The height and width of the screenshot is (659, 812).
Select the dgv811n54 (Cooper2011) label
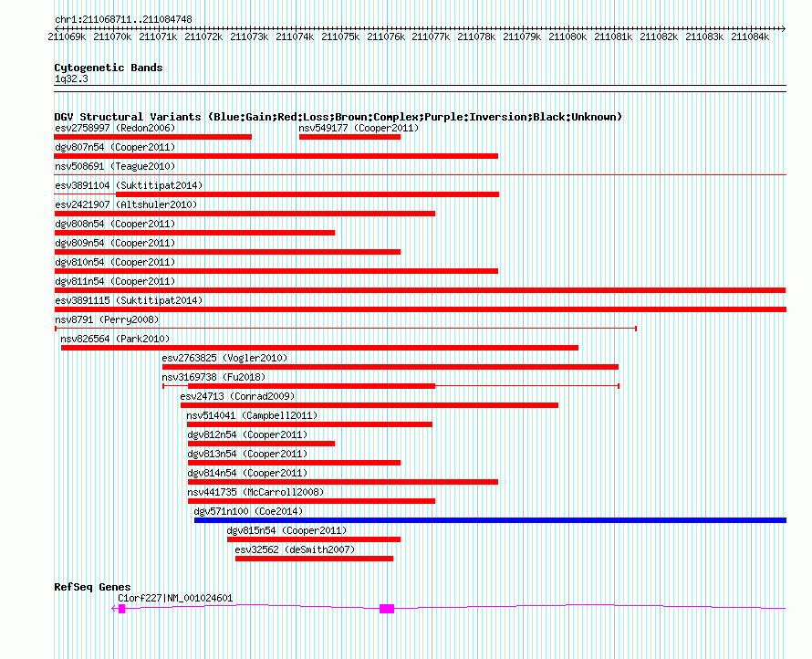point(115,281)
